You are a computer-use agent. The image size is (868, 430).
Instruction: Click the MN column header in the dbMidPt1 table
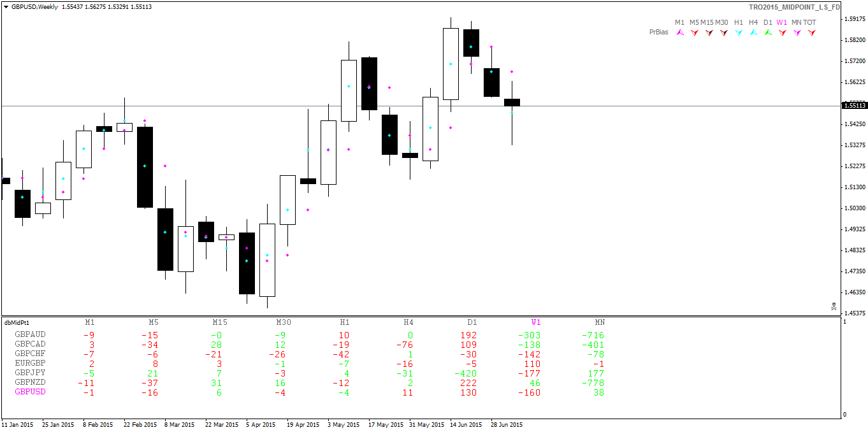(x=600, y=322)
